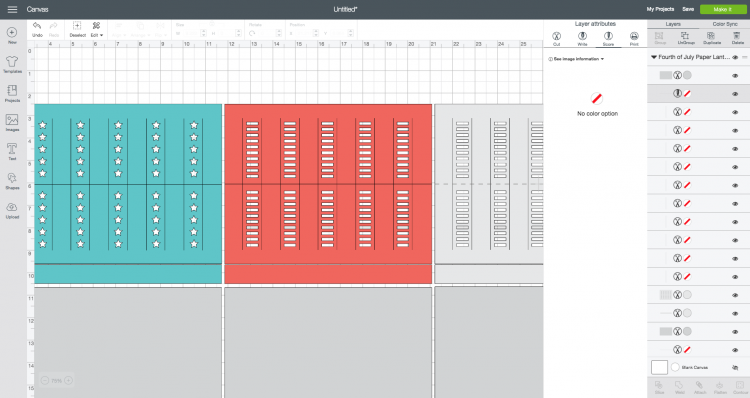Click the gray color circle of first cut layer
The width and height of the screenshot is (750, 398).
(x=687, y=76)
